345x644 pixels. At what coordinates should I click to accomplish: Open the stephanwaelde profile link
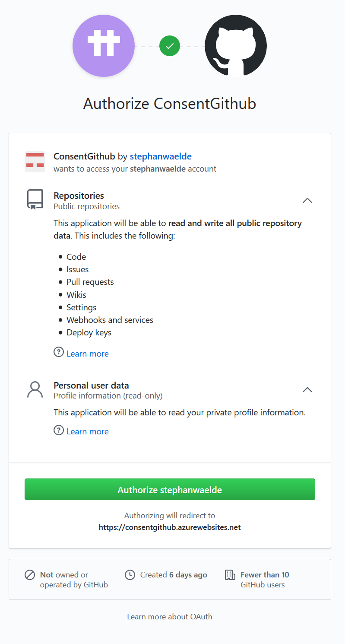click(161, 156)
